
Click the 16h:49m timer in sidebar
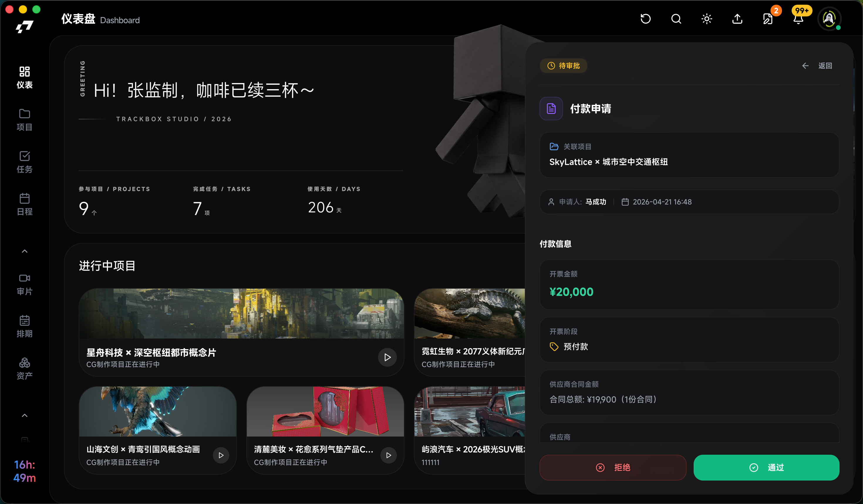point(25,471)
